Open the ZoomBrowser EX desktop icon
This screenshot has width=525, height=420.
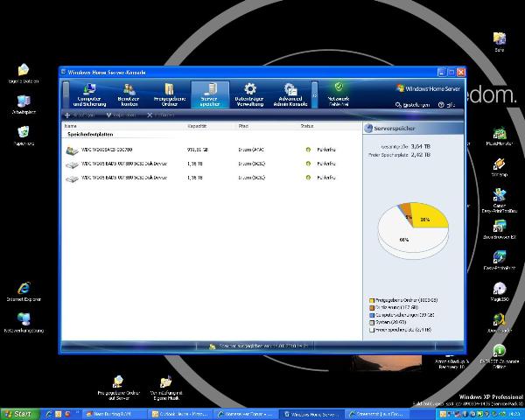tap(500, 229)
